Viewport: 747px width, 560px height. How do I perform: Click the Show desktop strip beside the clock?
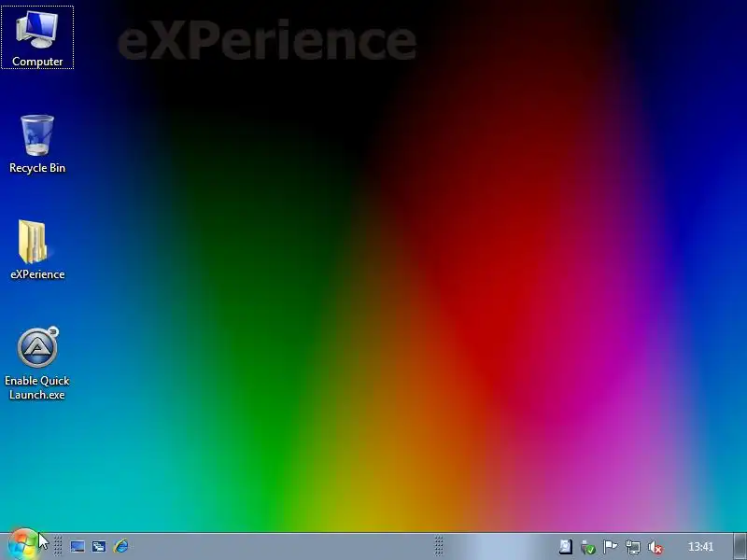(740, 547)
